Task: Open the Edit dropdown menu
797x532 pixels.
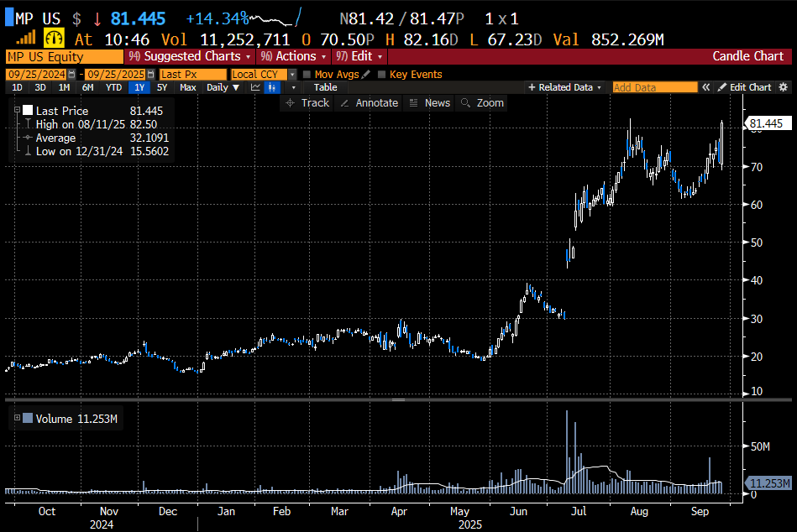Action: (359, 56)
